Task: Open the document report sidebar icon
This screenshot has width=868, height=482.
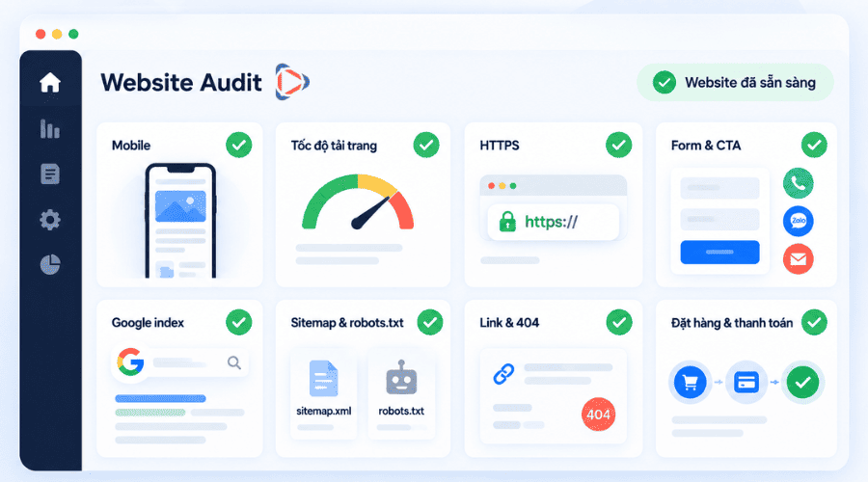Action: click(50, 174)
